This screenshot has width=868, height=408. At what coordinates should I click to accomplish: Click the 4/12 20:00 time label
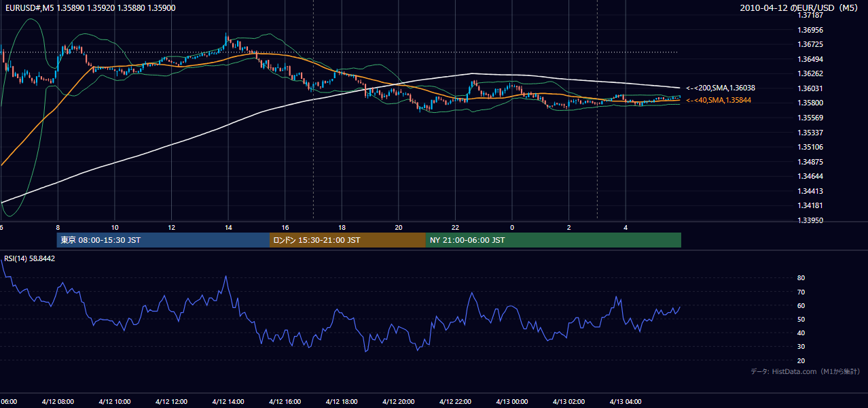click(x=398, y=402)
